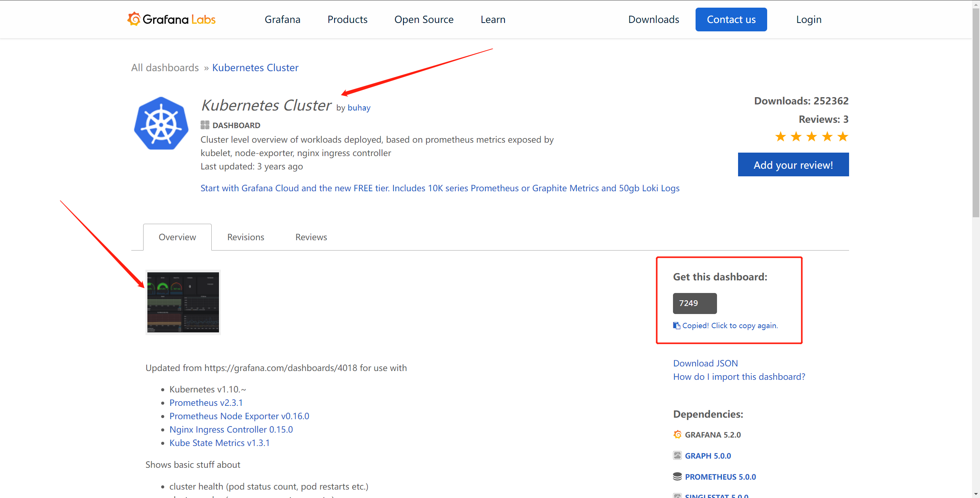Click the fifth rating star

pos(843,137)
